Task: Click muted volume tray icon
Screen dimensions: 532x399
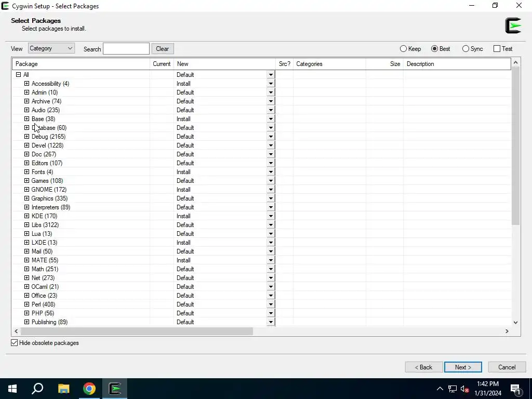Action: [x=465, y=389]
